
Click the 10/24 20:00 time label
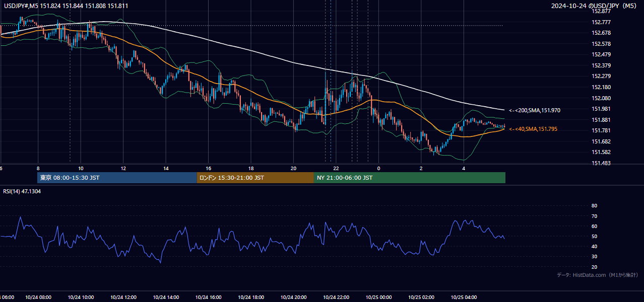click(293, 297)
